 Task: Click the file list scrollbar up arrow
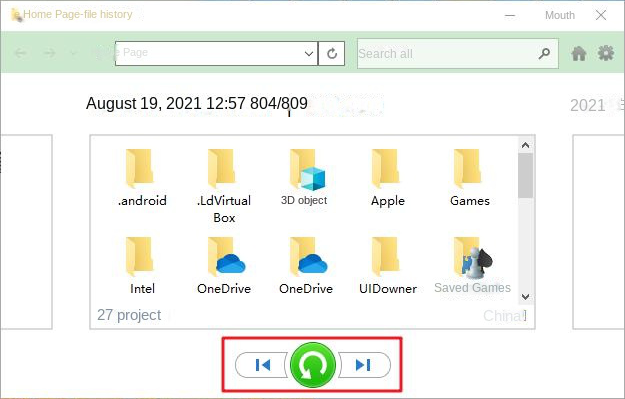[525, 145]
